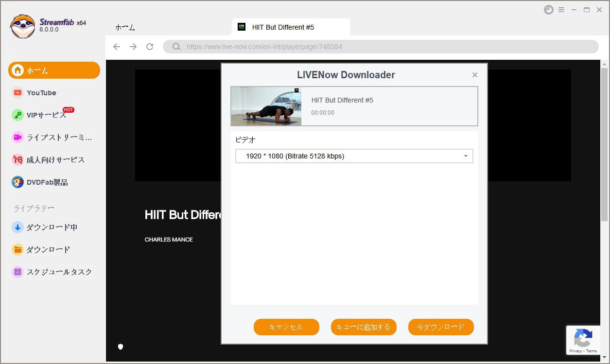Click the pink live streaming camera icon
Screen dimensions: 610x364
point(18,138)
